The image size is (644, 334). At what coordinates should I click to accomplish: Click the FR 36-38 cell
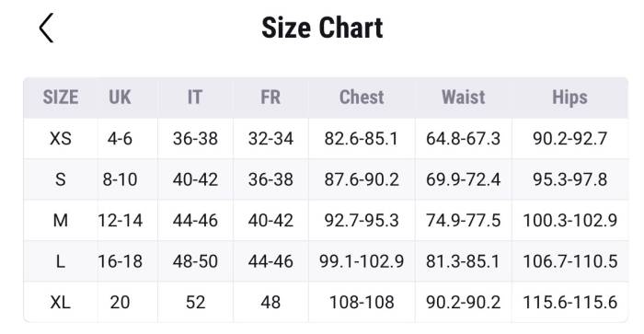[270, 179]
